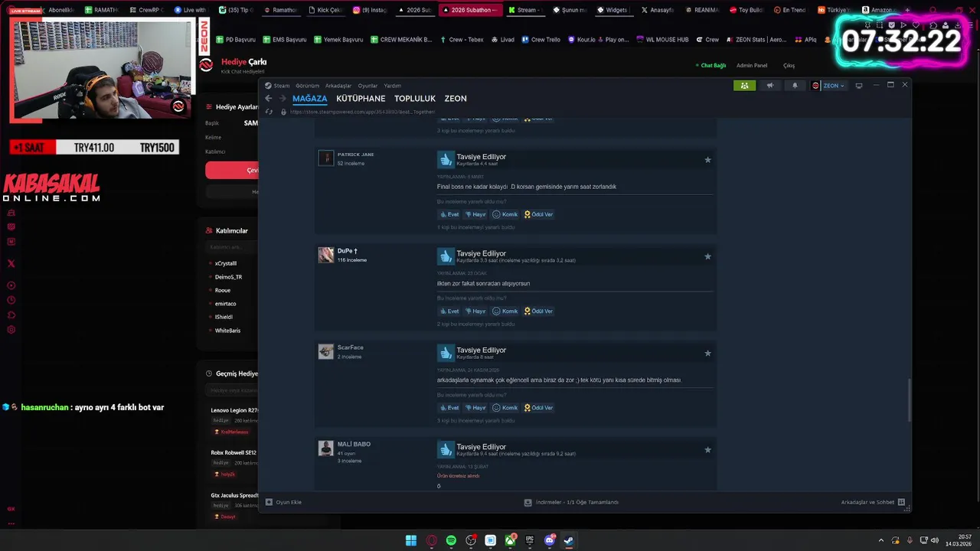Click Ödül Ver on DuPe review
Screen dimensions: 980x551
point(538,311)
